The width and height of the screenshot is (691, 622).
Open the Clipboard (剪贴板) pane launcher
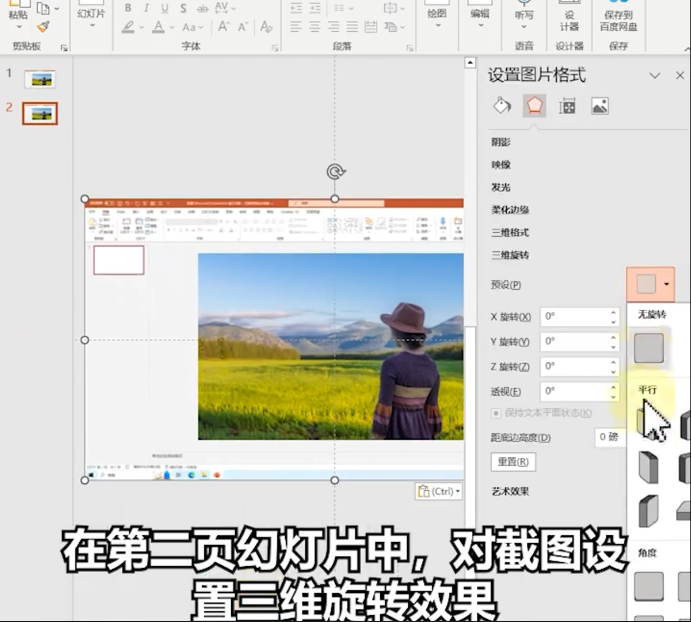tap(64, 48)
